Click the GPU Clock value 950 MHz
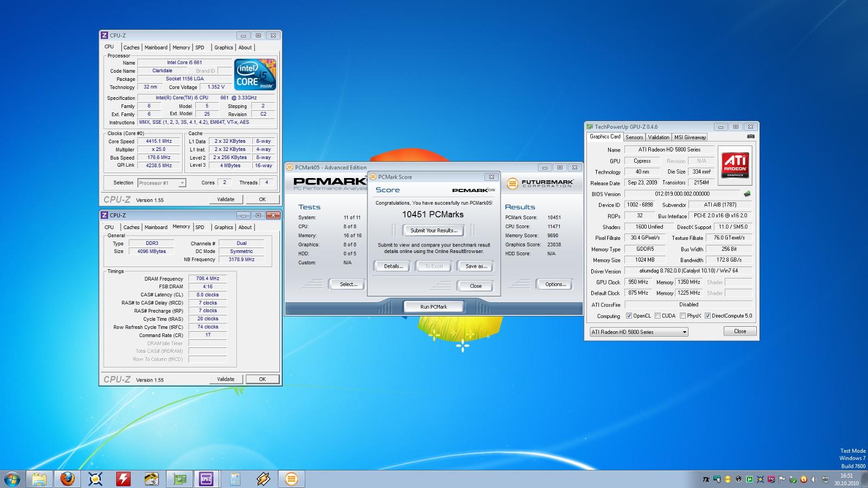This screenshot has width=868, height=488. pyautogui.click(x=638, y=282)
